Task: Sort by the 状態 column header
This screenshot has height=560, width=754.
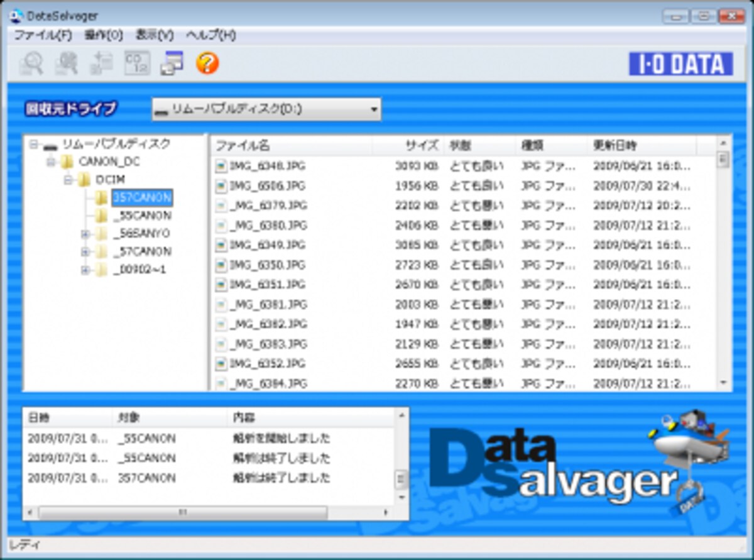Action: point(480,146)
